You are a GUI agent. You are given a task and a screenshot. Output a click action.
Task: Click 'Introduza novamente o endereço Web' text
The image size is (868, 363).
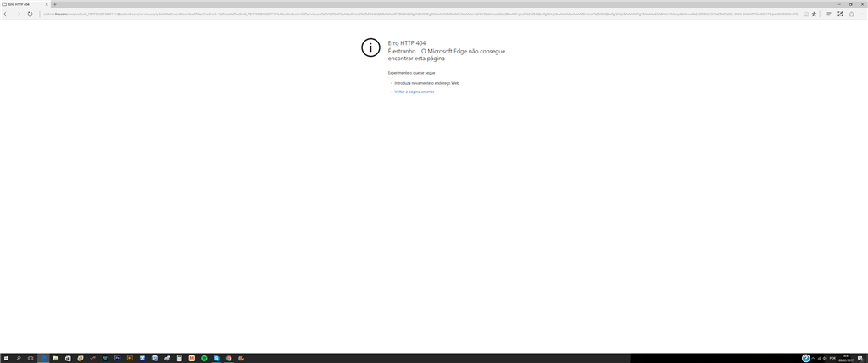(x=427, y=83)
